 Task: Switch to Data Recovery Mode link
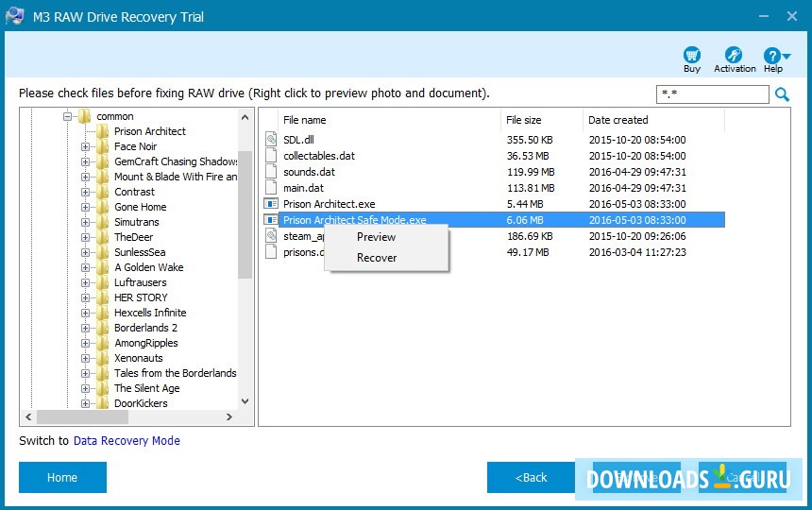(127, 441)
